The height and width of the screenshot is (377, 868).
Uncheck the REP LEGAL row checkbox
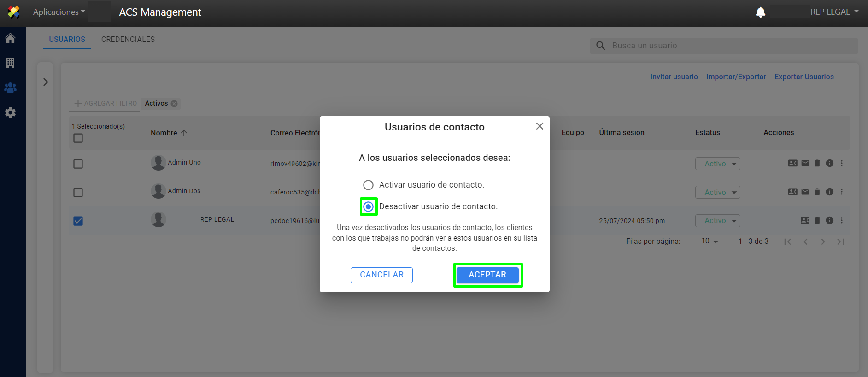pos(78,221)
